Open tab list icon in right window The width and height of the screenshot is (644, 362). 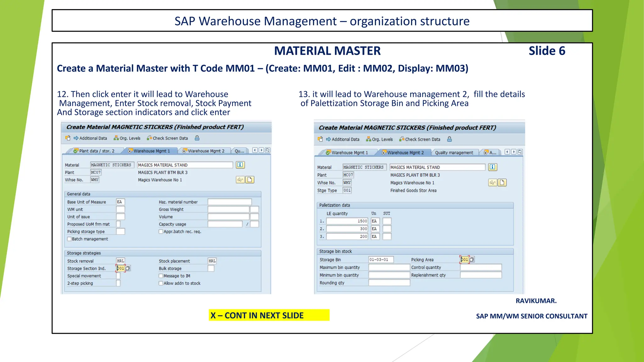(520, 152)
